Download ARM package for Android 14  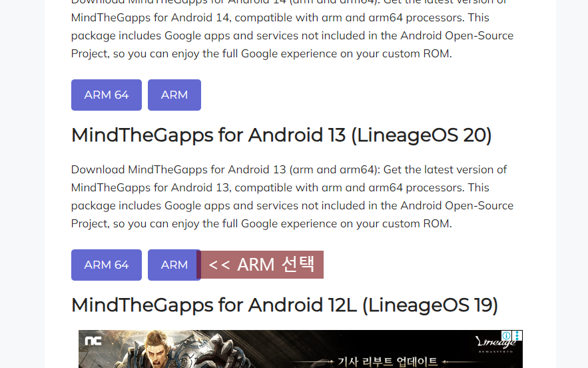pyautogui.click(x=174, y=95)
